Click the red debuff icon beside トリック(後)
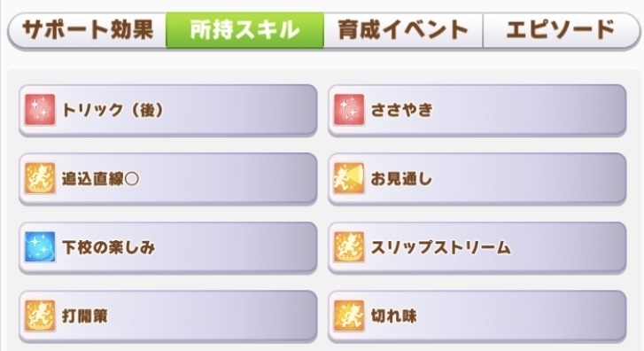 40,110
